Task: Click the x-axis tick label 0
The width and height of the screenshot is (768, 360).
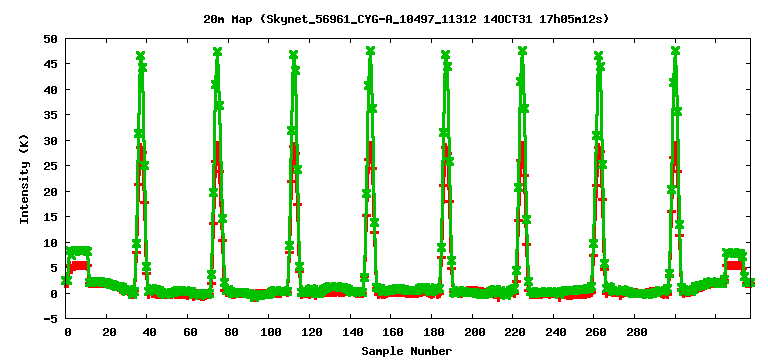Action: pyautogui.click(x=68, y=333)
